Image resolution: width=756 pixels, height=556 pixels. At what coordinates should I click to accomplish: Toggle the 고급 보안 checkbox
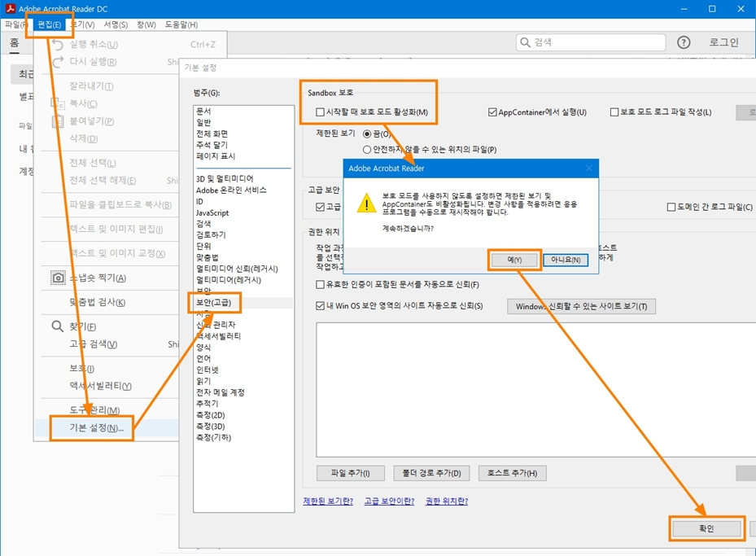[x=320, y=207]
